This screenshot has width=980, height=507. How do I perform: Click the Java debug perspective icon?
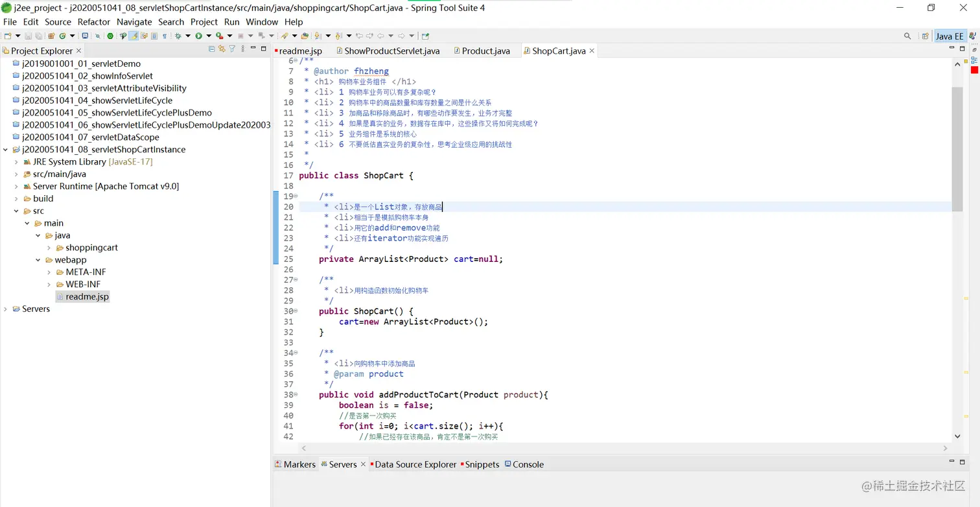972,36
